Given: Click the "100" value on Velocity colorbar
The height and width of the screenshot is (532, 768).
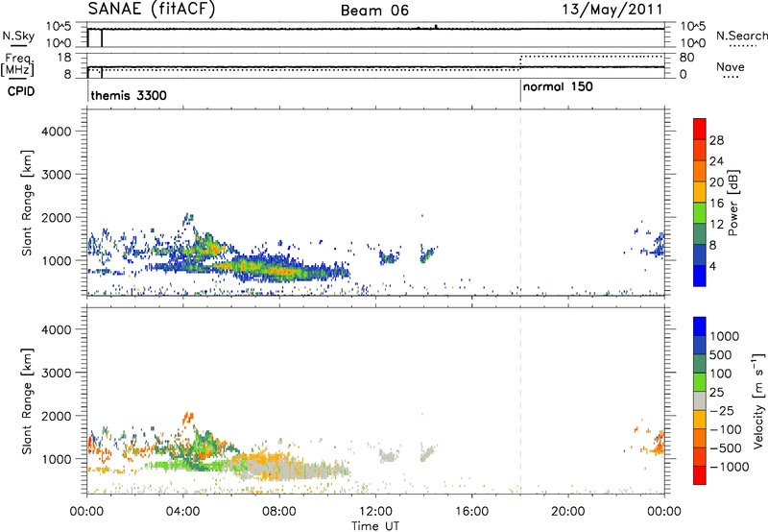Looking at the screenshot, I should (721, 374).
